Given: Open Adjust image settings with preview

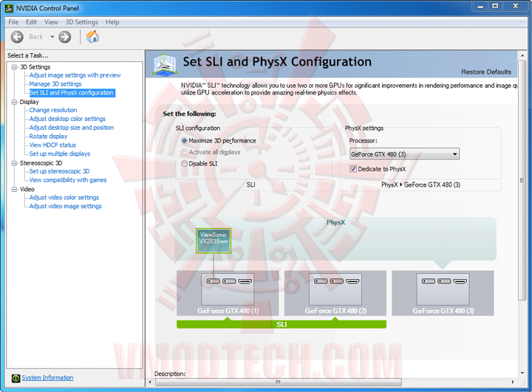Looking at the screenshot, I should (75, 75).
